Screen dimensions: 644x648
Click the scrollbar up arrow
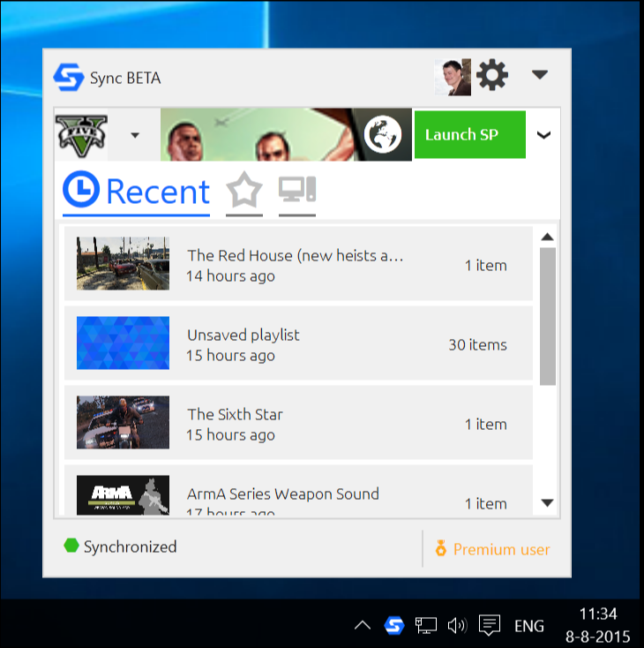tap(547, 237)
